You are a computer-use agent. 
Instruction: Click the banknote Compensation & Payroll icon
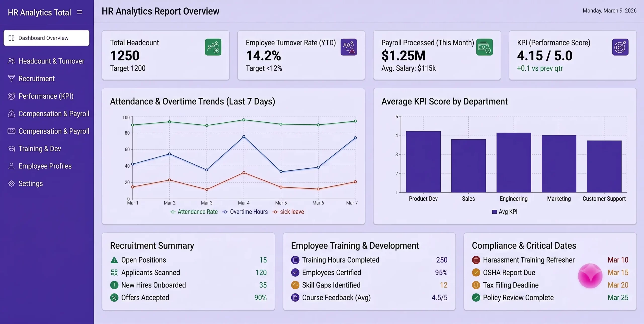[11, 131]
